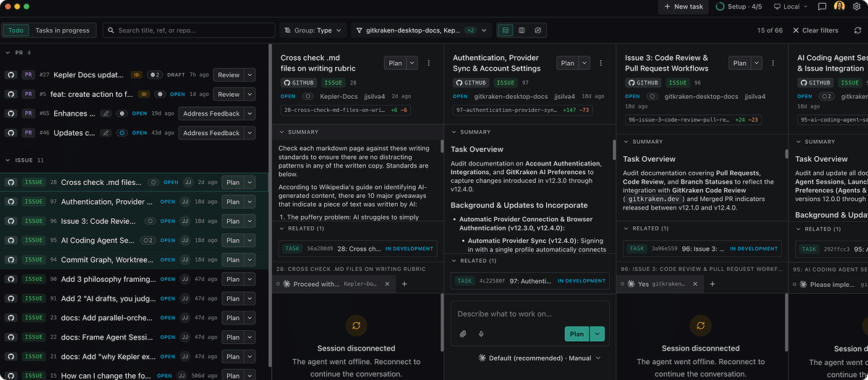Attach a file with the paperclip icon
The image size is (868, 380).
pyautogui.click(x=463, y=334)
